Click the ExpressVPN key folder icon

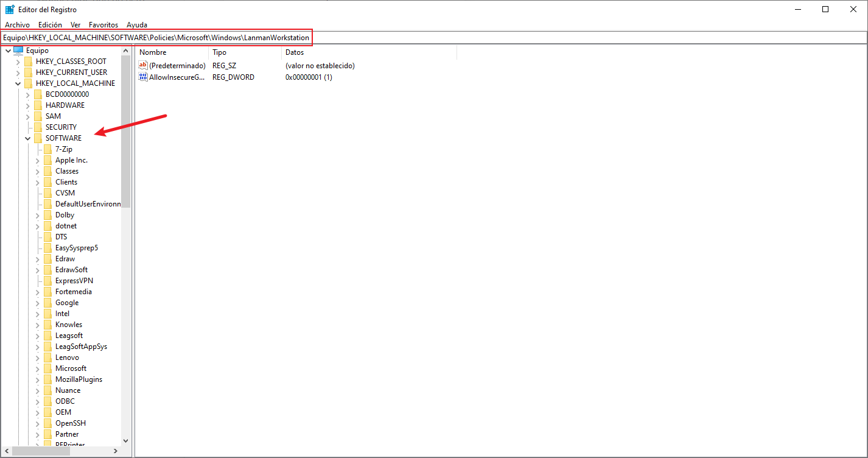pyautogui.click(x=47, y=281)
